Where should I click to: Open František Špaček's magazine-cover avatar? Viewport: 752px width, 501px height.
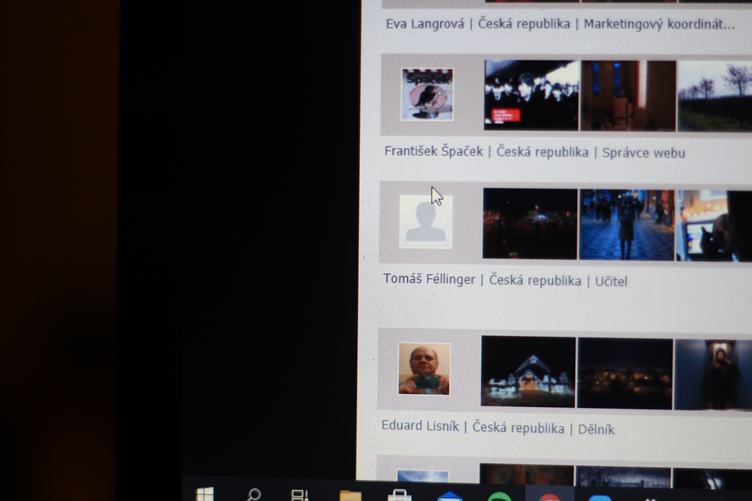pos(427,94)
